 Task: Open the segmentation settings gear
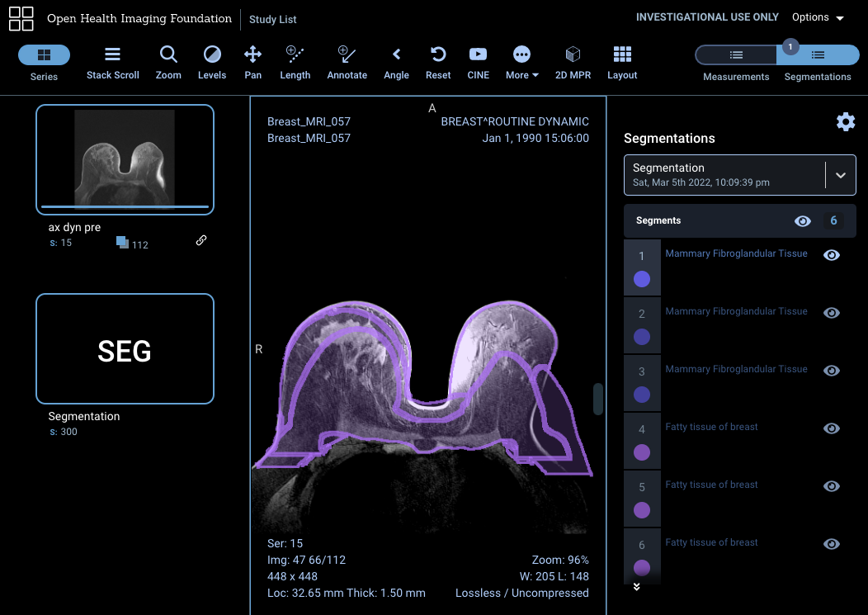pos(846,121)
